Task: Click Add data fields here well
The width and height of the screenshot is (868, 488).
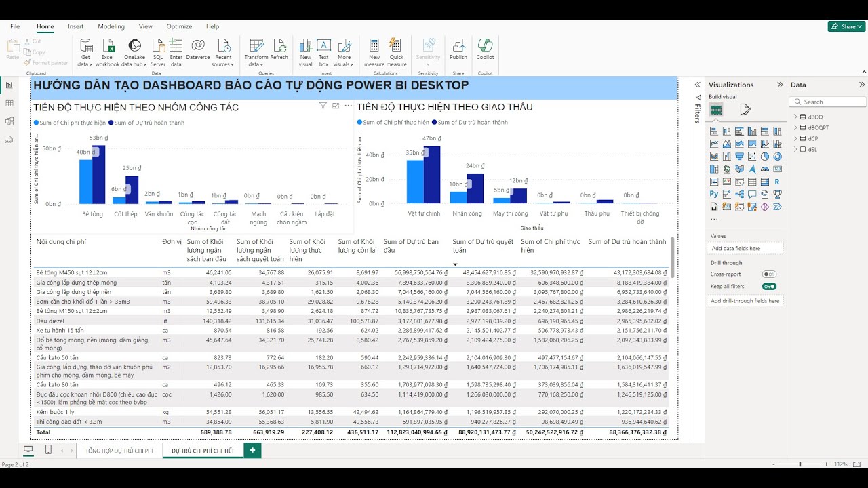Action: point(745,249)
